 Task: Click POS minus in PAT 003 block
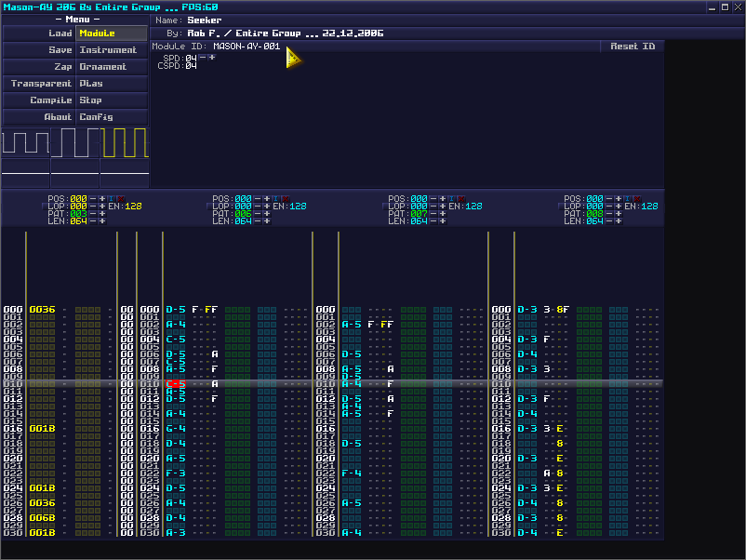(93, 198)
